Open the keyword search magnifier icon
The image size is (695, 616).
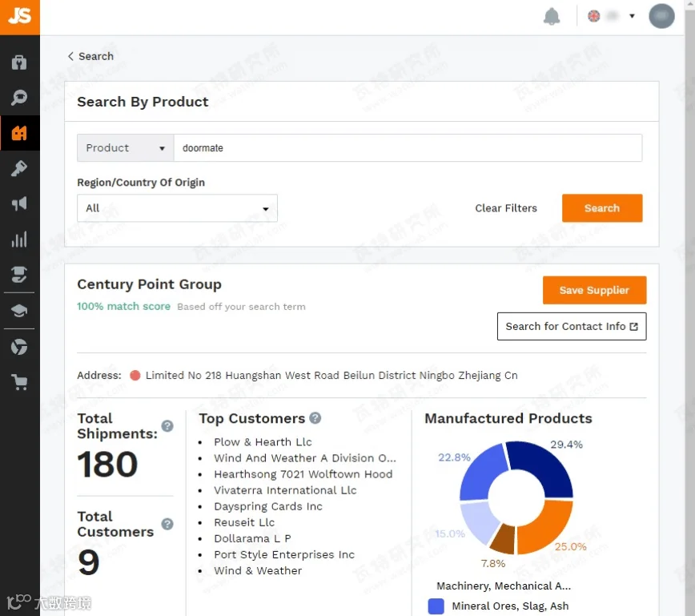[x=19, y=97]
